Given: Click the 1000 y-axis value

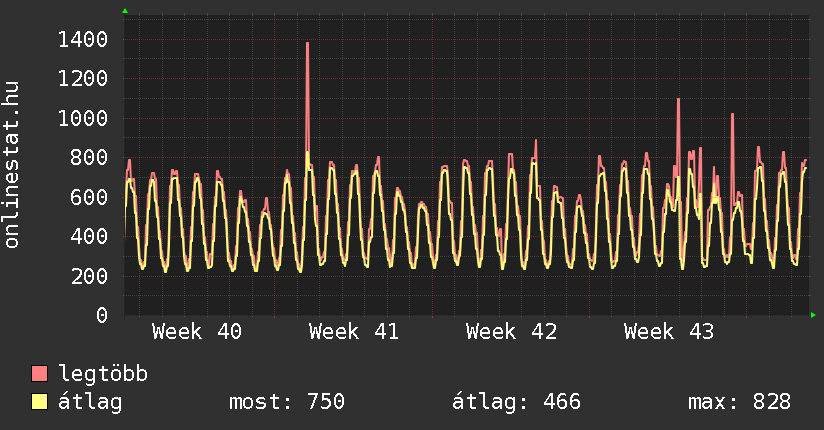Looking at the screenshot, I should click(x=83, y=118).
